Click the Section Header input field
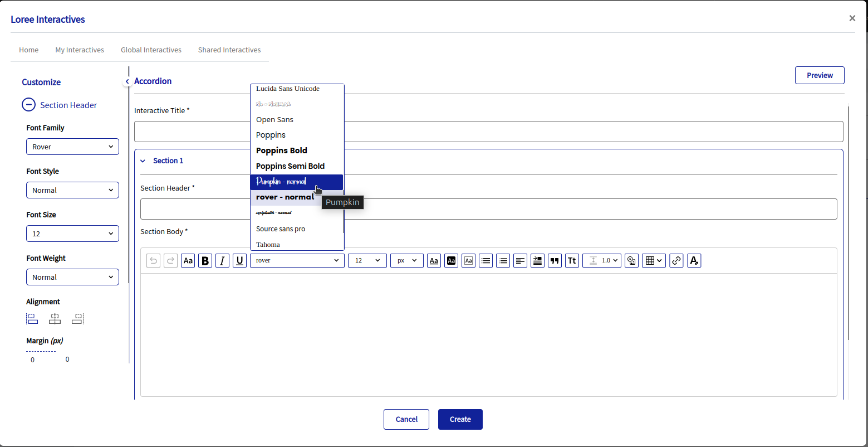This screenshot has width=868, height=447. coord(489,209)
